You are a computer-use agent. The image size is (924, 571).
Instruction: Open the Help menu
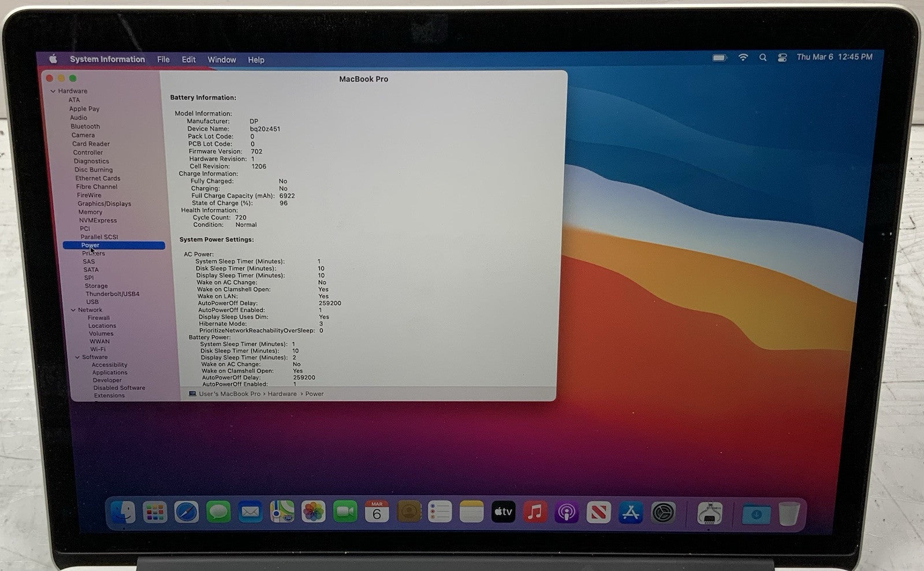(256, 60)
